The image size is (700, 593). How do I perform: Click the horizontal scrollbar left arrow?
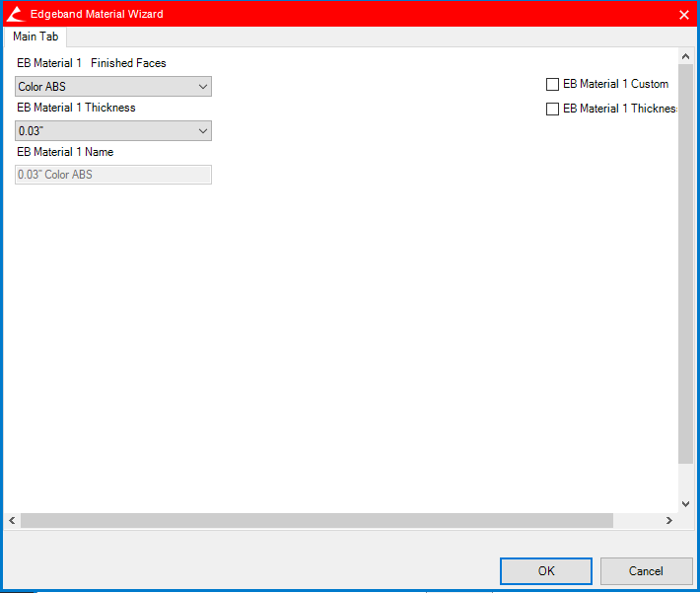(x=12, y=520)
